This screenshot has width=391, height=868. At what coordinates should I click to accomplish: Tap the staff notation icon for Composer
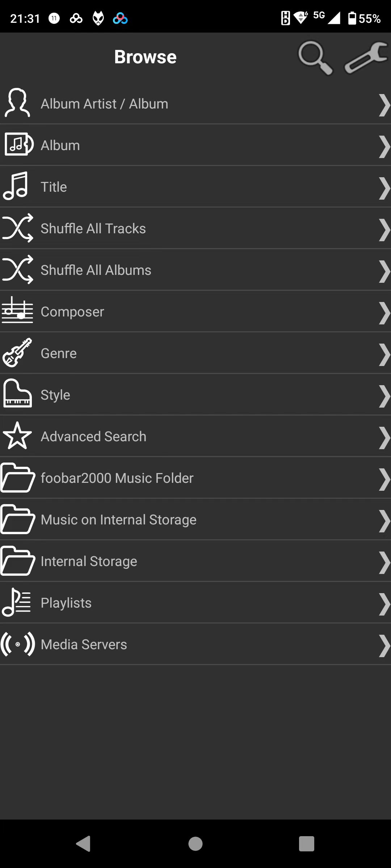[x=17, y=310]
